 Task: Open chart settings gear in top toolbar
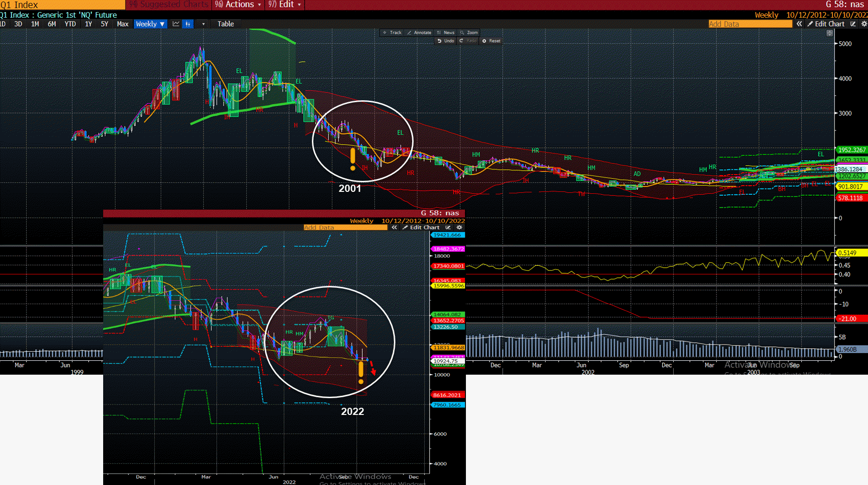pos(864,24)
